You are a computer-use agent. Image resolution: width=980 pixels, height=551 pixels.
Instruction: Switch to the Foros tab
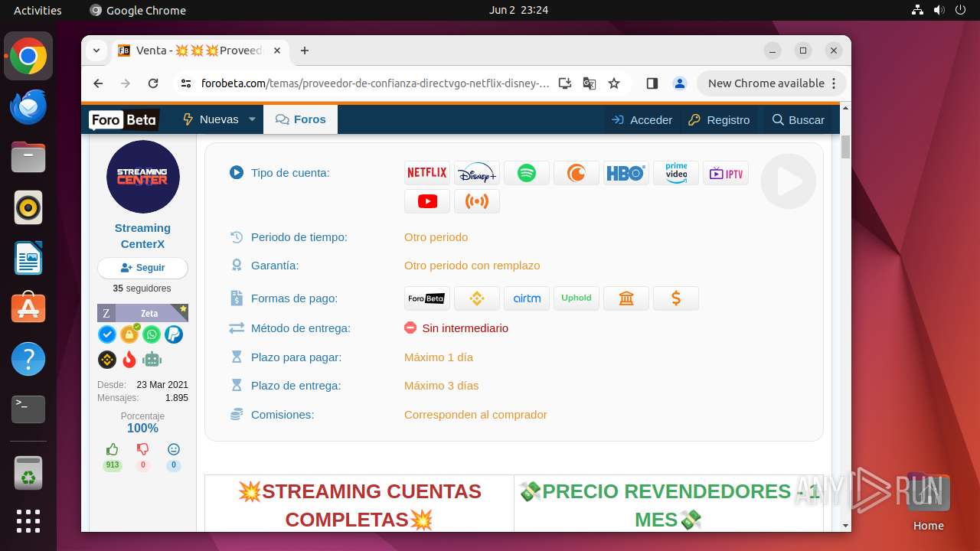click(301, 119)
